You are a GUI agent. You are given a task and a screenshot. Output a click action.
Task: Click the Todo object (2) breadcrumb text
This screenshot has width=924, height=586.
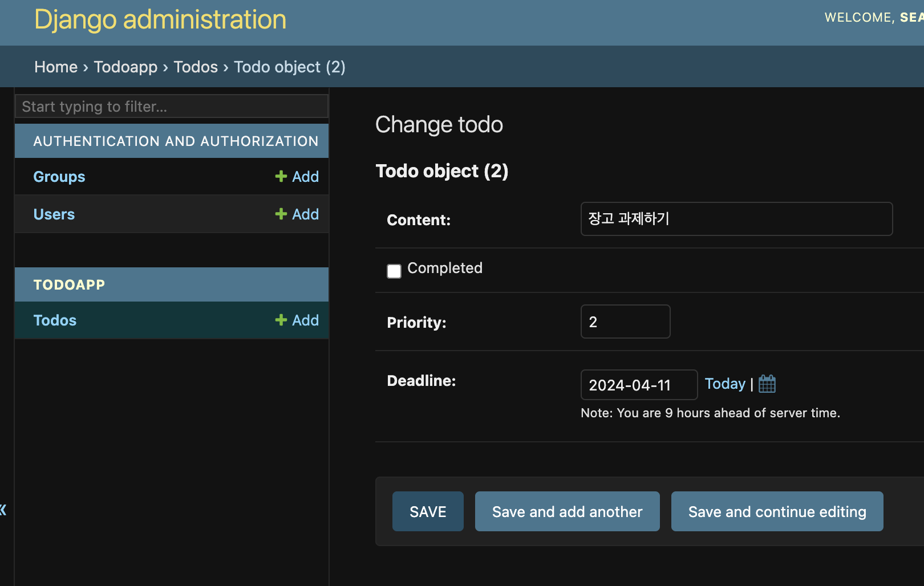290,67
